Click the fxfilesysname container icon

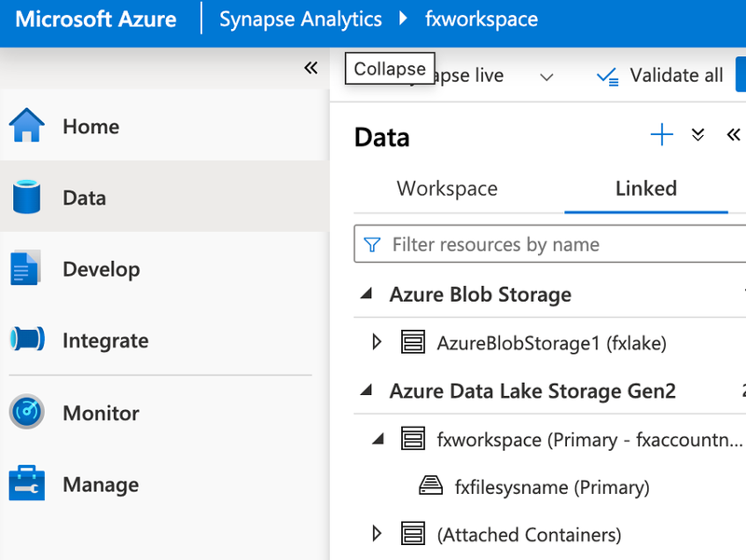431,485
